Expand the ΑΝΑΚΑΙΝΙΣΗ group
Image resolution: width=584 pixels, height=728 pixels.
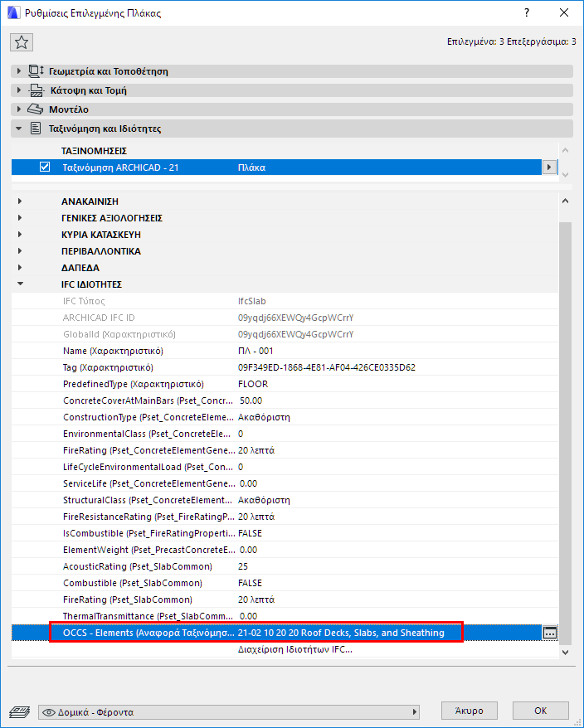[20, 201]
